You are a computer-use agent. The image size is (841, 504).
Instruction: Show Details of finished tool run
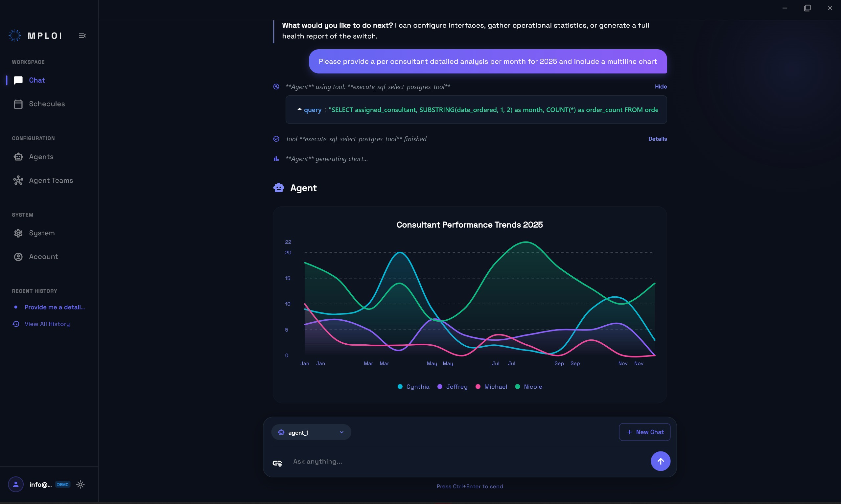click(x=657, y=139)
